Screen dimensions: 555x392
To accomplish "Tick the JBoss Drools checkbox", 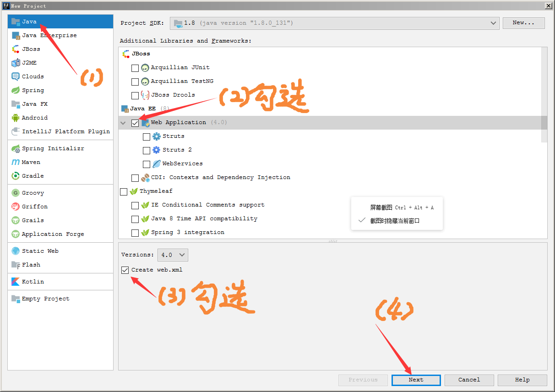I will [x=135, y=95].
